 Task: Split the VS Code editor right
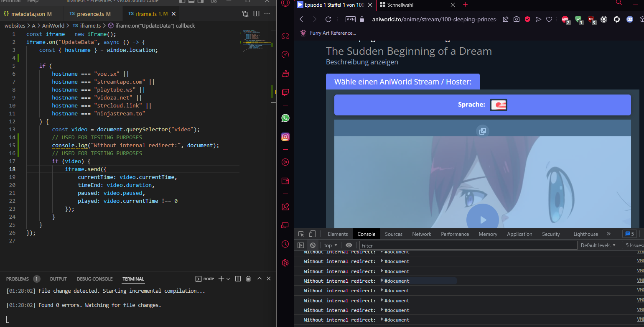point(257,14)
